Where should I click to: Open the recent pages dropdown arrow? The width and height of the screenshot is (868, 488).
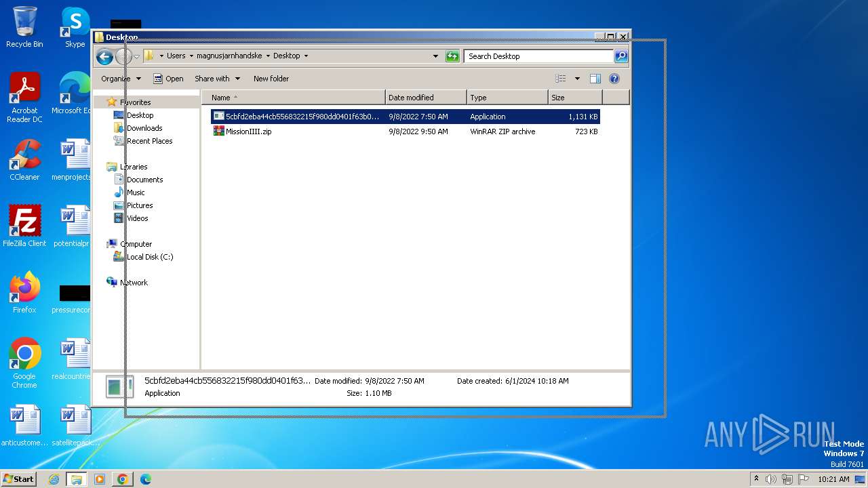click(x=136, y=56)
